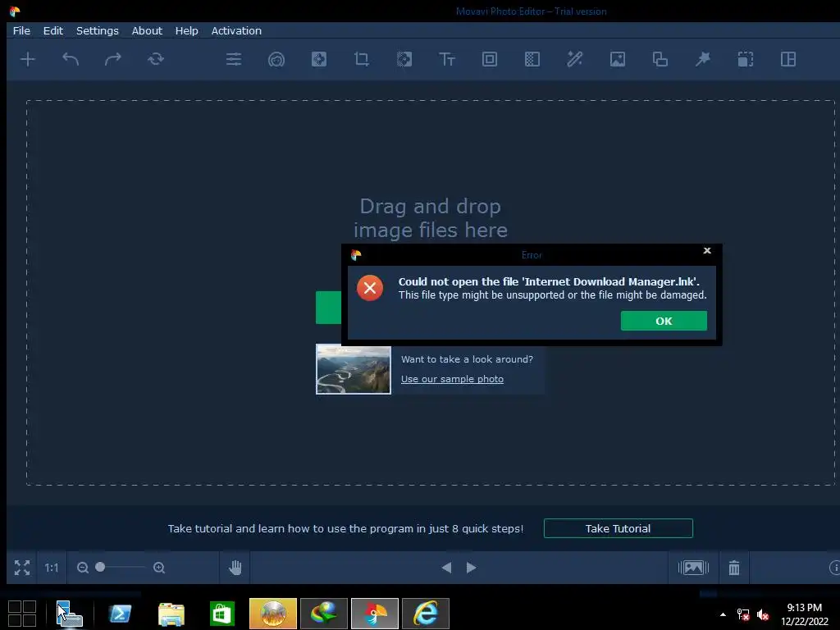Select the Crop tool
This screenshot has width=840, height=630.
tap(362, 59)
